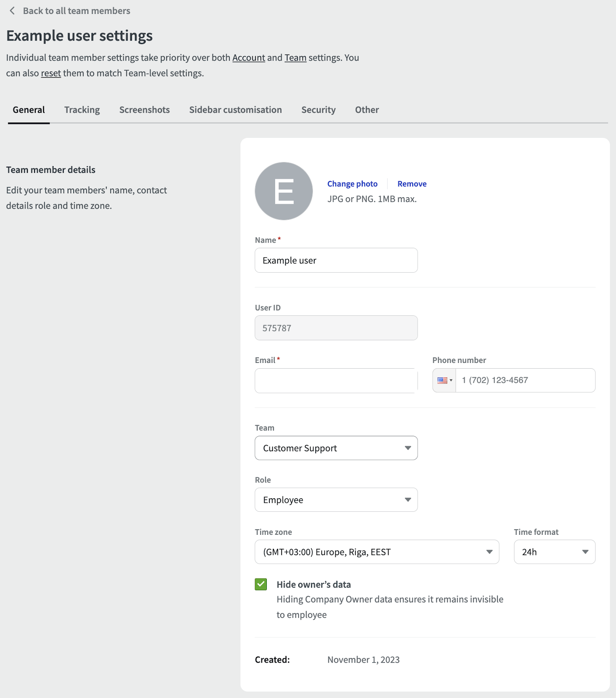Focus the empty Email input field

(336, 380)
